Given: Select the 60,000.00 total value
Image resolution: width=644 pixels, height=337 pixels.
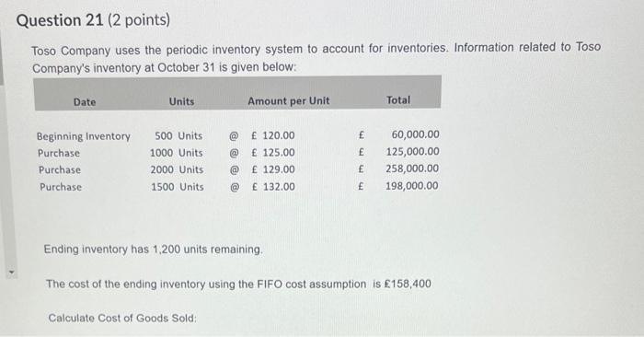Looking at the screenshot, I should point(415,134).
